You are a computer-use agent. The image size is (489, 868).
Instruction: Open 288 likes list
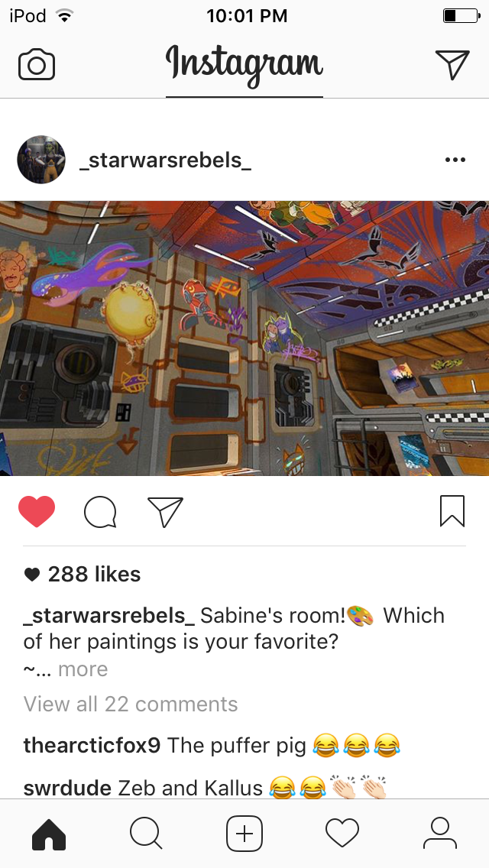(82, 575)
